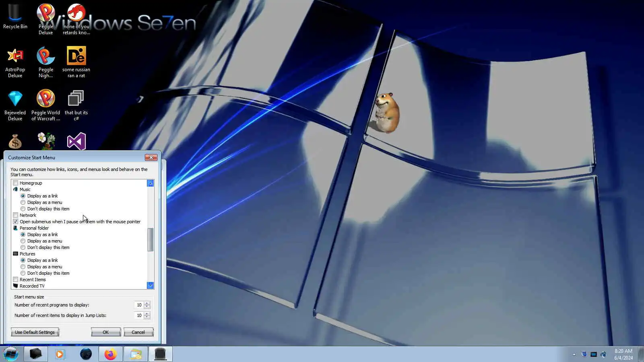The image size is (644, 362).
Task: Confirm the dialog with OK
Action: pyautogui.click(x=106, y=332)
